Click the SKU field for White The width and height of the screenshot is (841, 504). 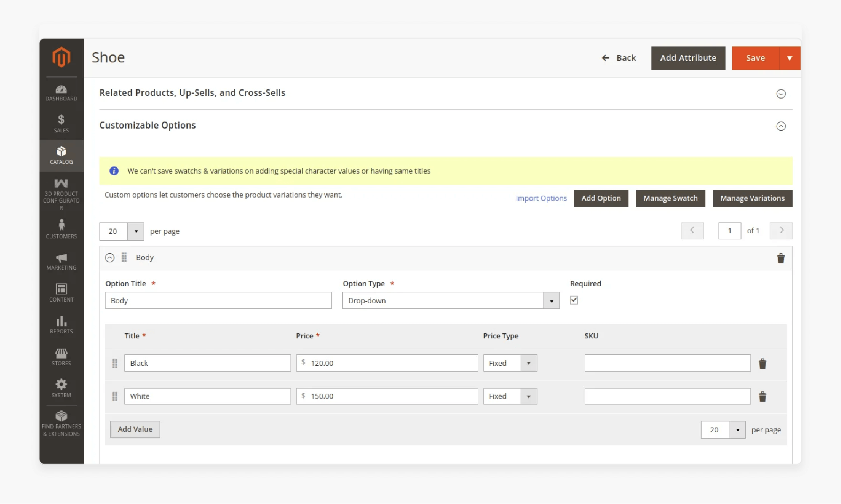tap(668, 397)
